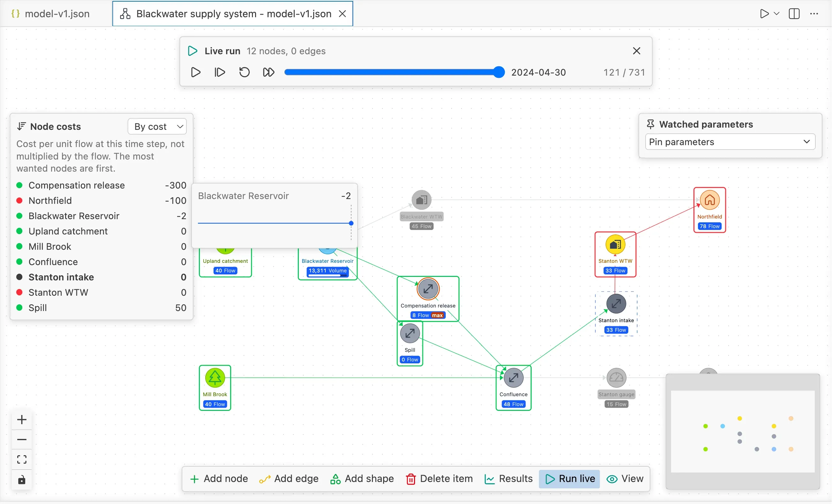Open the more actions ellipsis menu
The image size is (832, 504).
click(814, 14)
